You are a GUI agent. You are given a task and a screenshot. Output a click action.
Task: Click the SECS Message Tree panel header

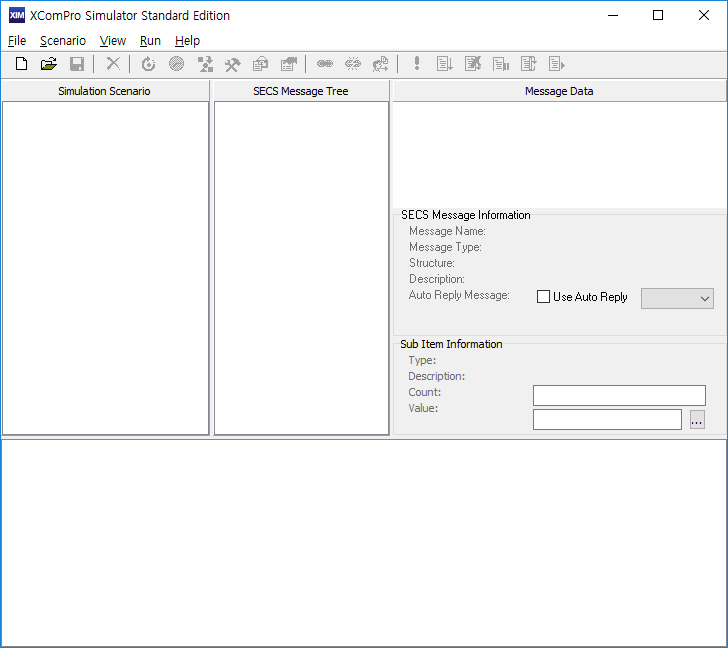[301, 91]
